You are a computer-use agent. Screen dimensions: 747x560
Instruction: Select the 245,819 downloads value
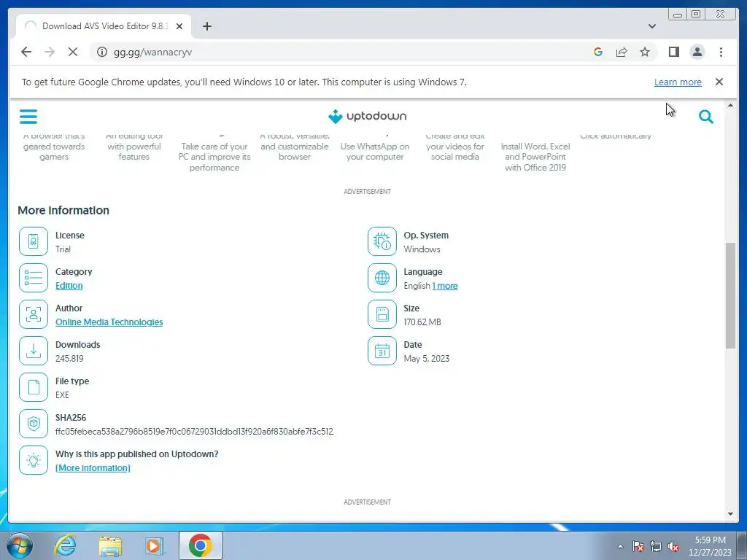(x=69, y=359)
